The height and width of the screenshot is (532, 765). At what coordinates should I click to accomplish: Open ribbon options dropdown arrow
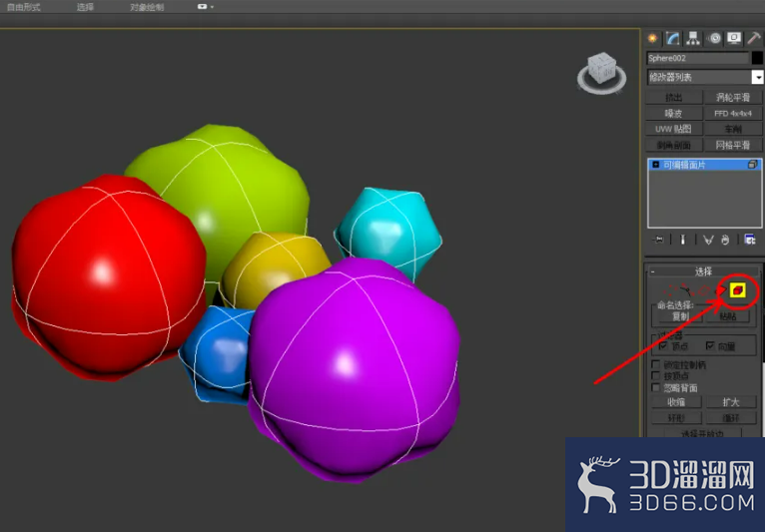coord(212,7)
